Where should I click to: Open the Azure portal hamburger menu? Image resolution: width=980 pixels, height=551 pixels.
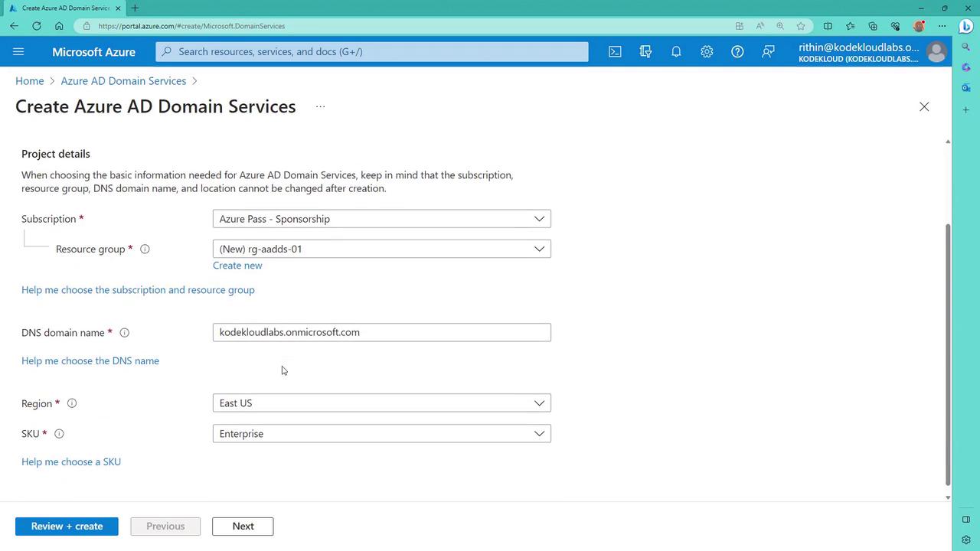(x=19, y=52)
